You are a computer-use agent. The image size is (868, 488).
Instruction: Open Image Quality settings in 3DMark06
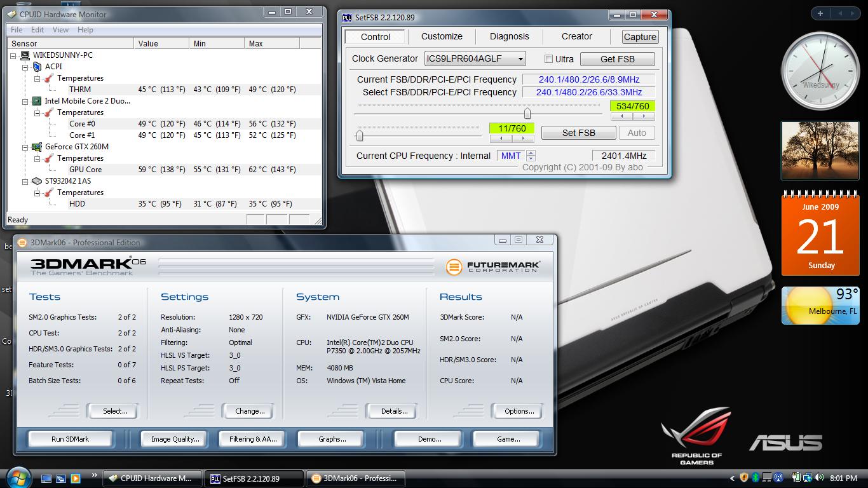[x=175, y=439]
